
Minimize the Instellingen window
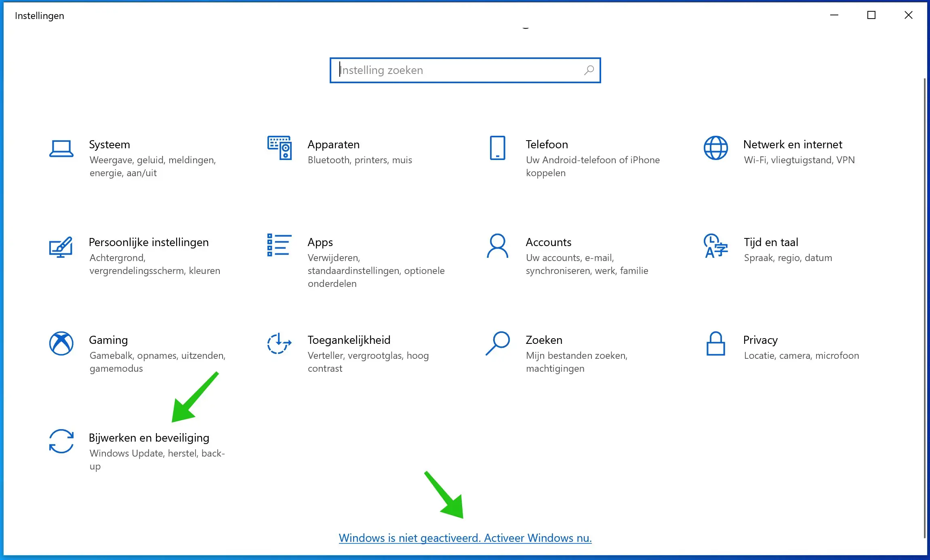tap(834, 15)
